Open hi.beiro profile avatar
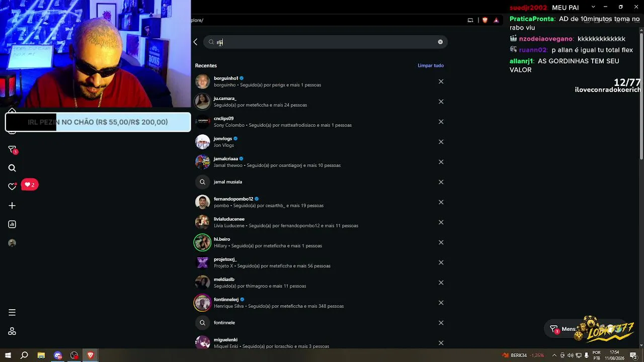Image resolution: width=644 pixels, height=362 pixels. [x=202, y=242]
